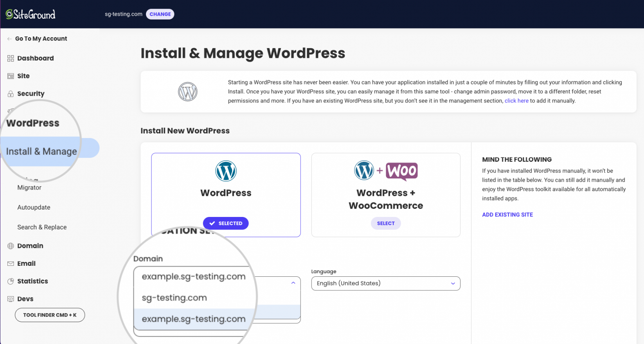Click the SiteGround logo
The width and height of the screenshot is (644, 344).
pos(31,14)
